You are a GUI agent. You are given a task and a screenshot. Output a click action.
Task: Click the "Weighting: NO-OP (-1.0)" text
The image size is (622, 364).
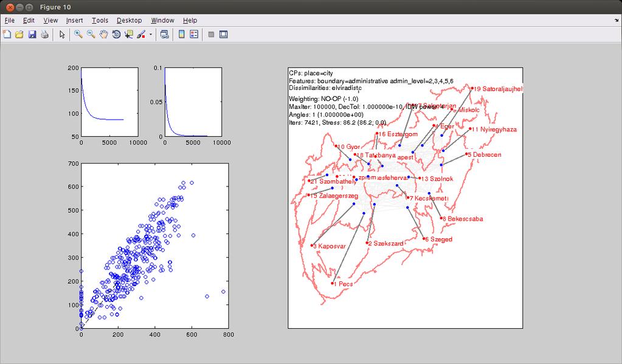click(323, 98)
